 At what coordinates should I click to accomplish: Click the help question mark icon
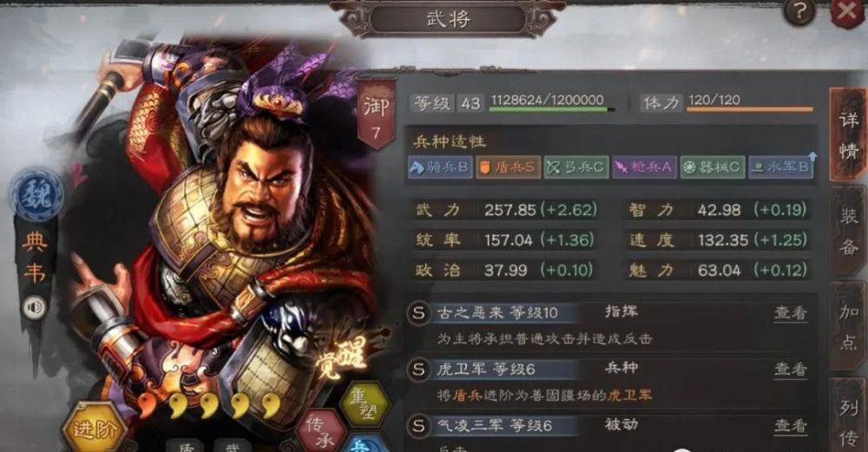[799, 12]
